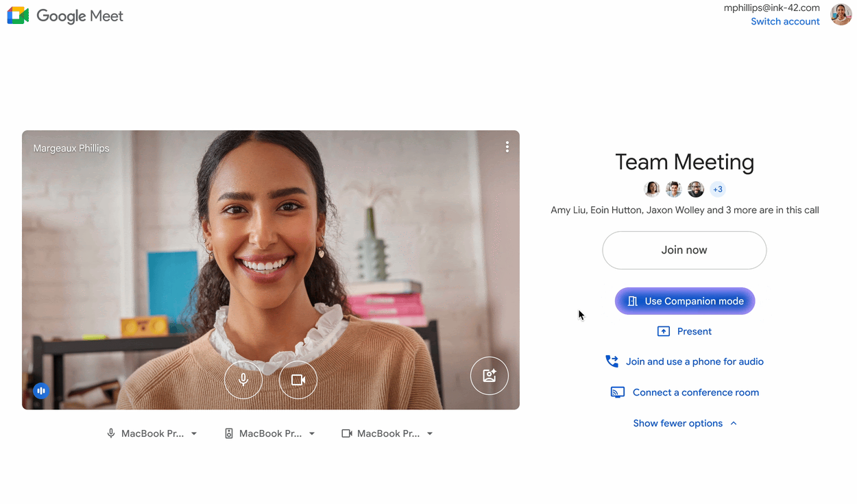
Task: Click Use Companion mode button
Action: point(684,301)
